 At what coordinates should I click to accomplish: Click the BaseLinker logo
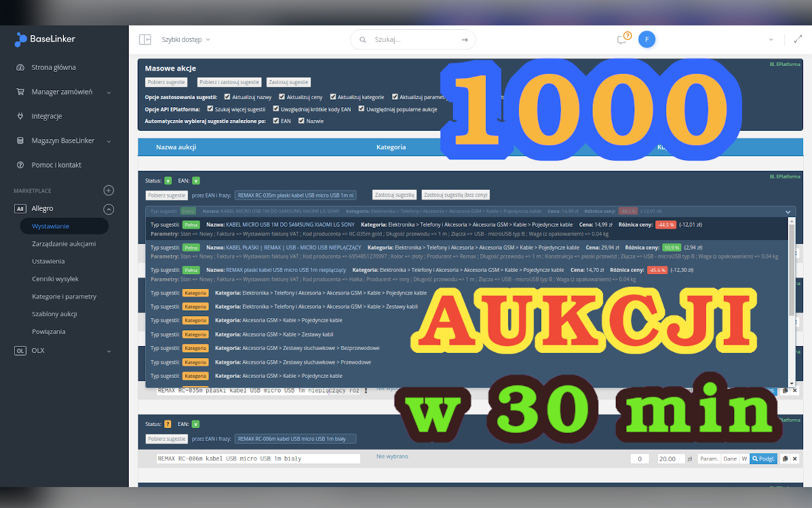pyautogui.click(x=45, y=39)
